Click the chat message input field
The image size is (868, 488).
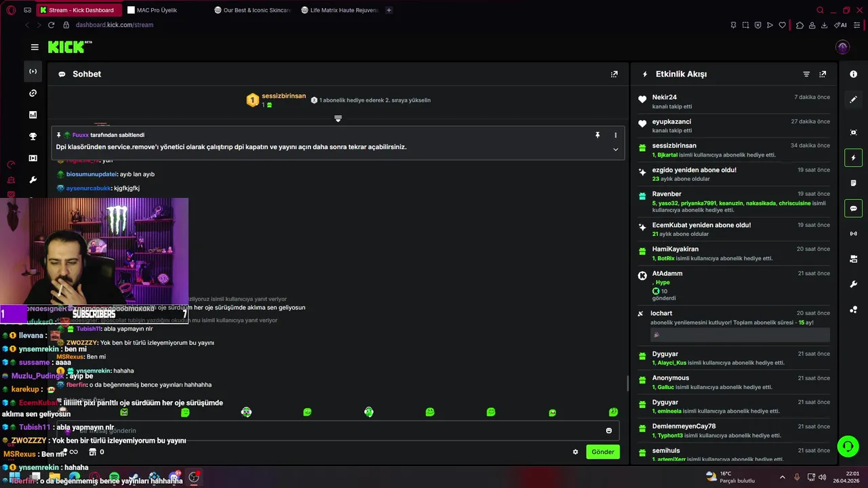point(337,430)
